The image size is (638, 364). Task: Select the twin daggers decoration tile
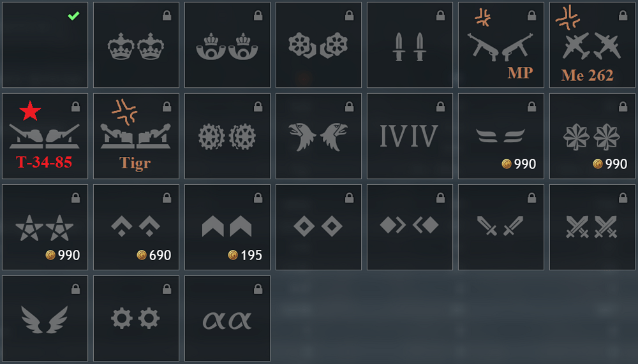pos(410,45)
